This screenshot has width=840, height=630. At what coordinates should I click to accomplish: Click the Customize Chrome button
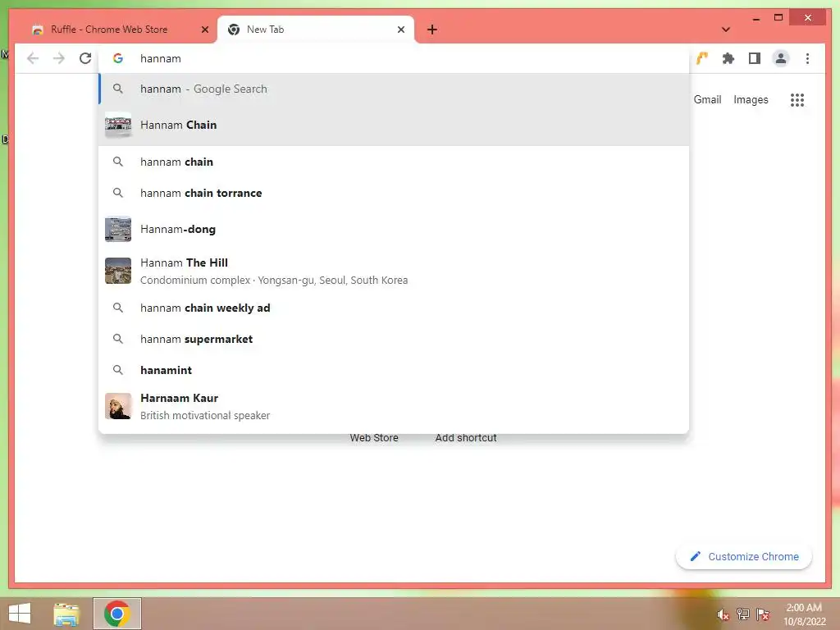(744, 557)
